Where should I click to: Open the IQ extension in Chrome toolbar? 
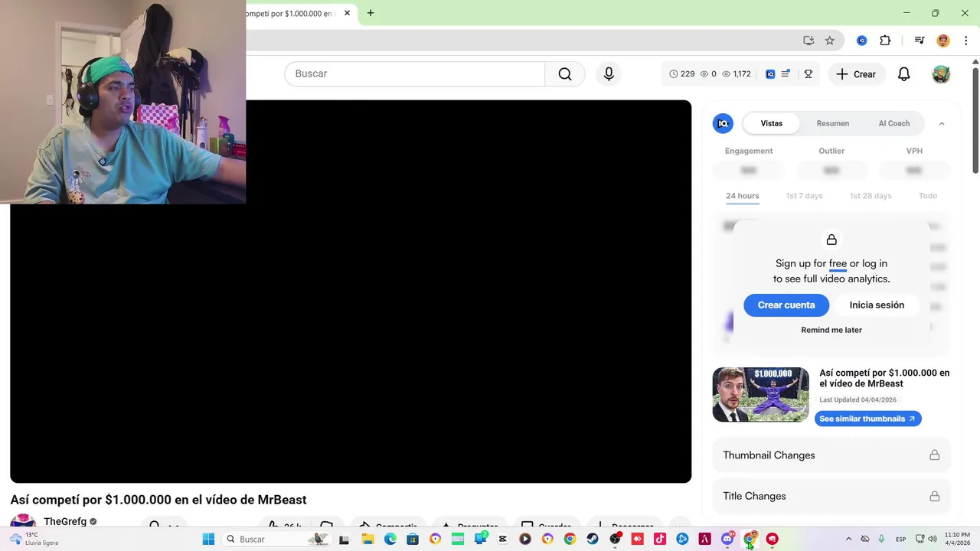(x=862, y=41)
